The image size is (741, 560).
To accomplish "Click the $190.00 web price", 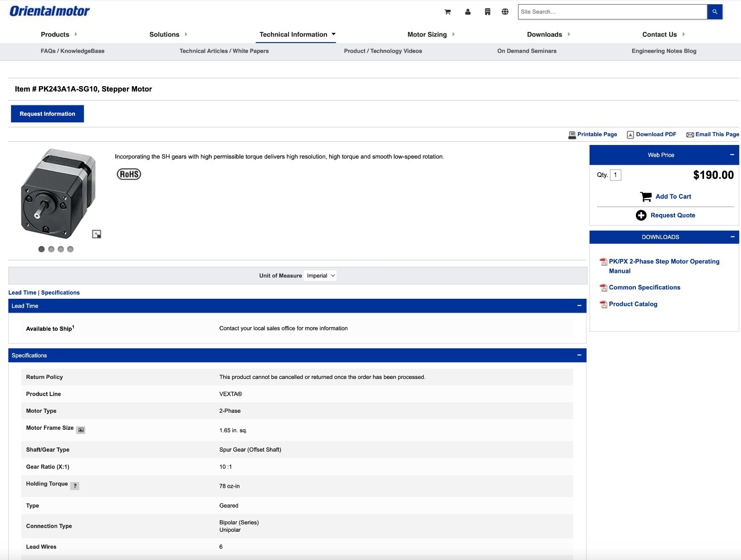I will [x=713, y=175].
